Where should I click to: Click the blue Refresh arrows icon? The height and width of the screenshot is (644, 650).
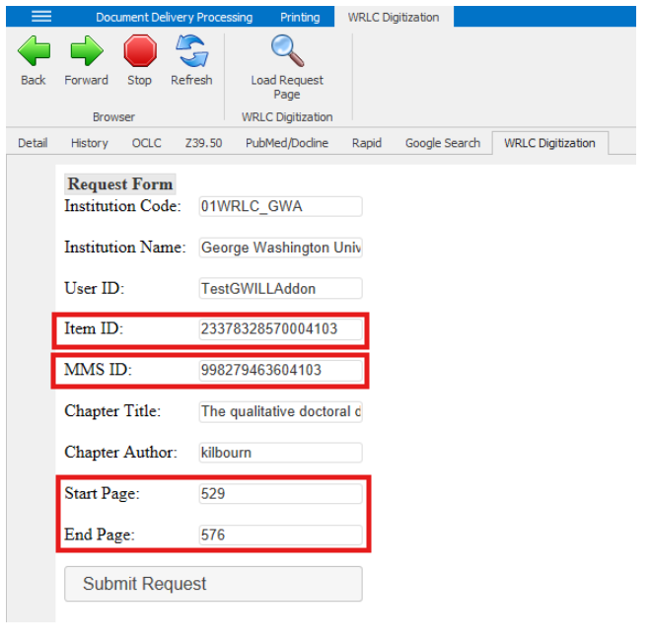click(190, 51)
